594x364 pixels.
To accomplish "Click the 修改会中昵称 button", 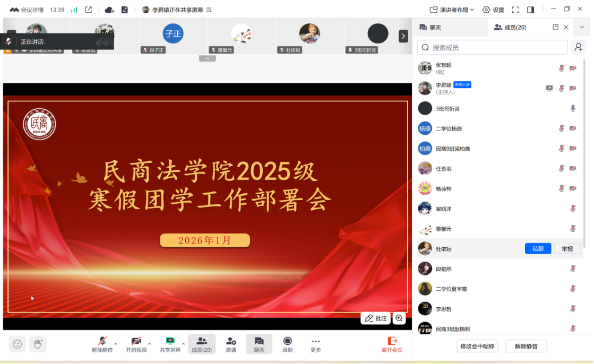I will (x=477, y=346).
